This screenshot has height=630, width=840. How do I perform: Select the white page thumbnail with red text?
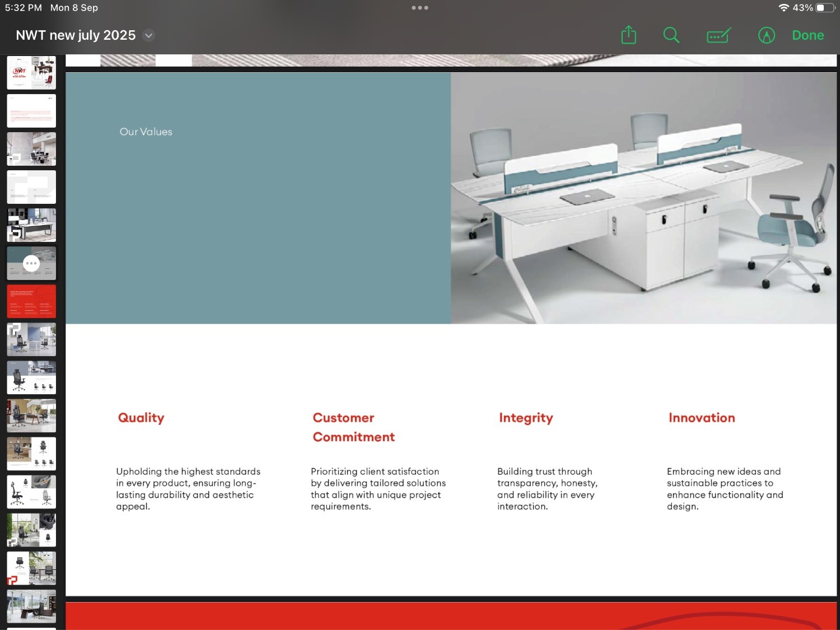click(x=31, y=111)
